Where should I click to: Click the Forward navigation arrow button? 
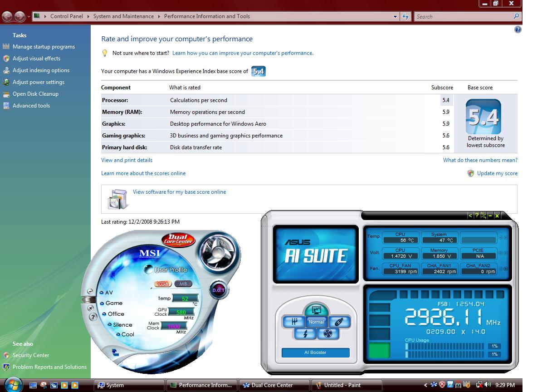coord(20,17)
